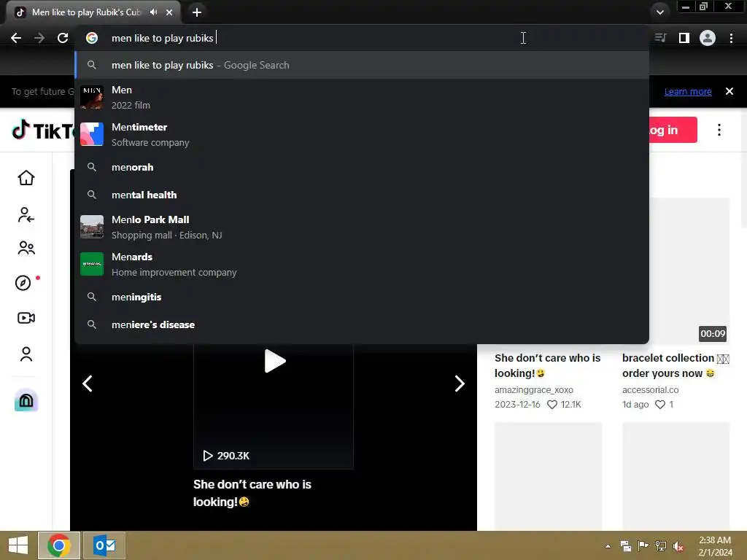Image resolution: width=747 pixels, height=560 pixels.
Task: Select the 'meningitis' search suggestion
Action: pos(362,297)
